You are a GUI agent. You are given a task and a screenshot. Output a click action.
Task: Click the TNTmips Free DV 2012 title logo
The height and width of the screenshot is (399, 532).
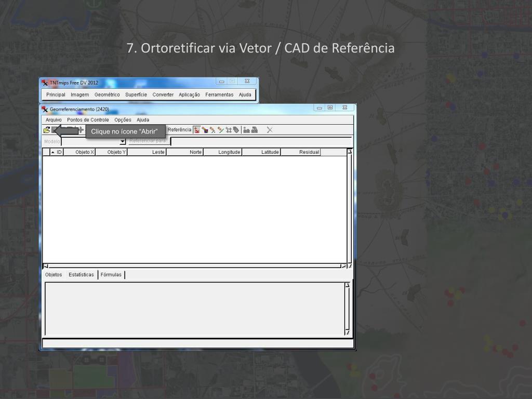click(x=45, y=83)
